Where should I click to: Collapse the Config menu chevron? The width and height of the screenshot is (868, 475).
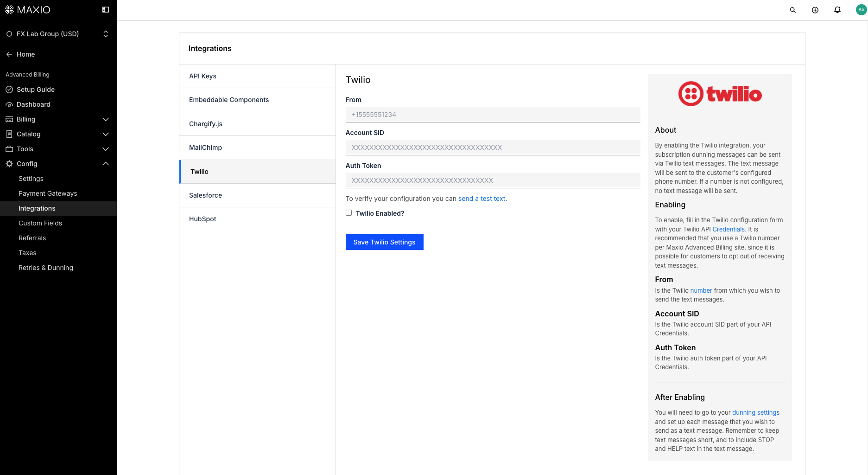(106, 164)
